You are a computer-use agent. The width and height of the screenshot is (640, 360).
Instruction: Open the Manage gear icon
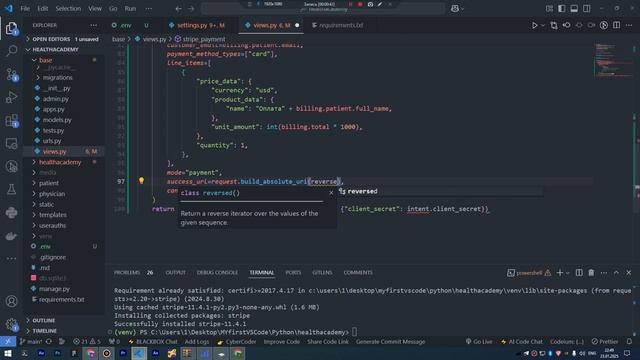pyautogui.click(x=11, y=324)
